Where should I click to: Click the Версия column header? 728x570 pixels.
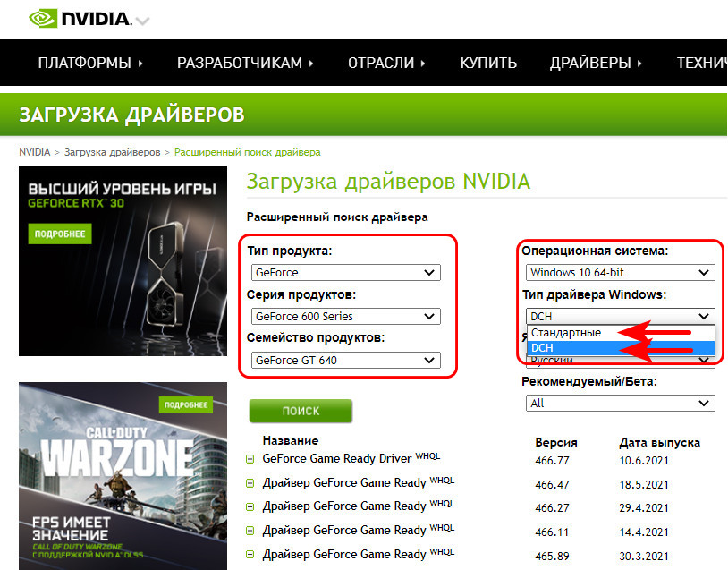[555, 442]
